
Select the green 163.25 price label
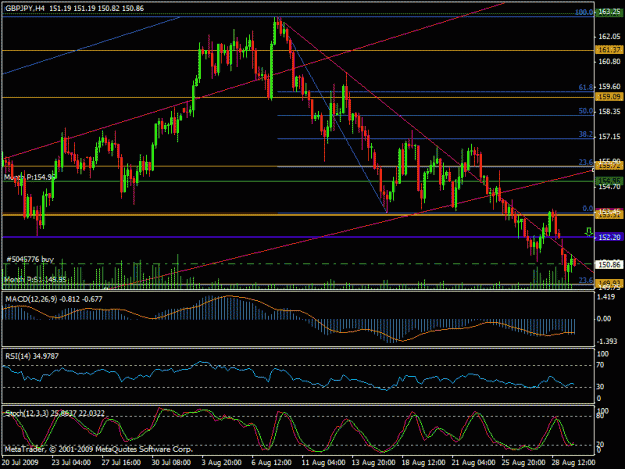click(x=609, y=12)
